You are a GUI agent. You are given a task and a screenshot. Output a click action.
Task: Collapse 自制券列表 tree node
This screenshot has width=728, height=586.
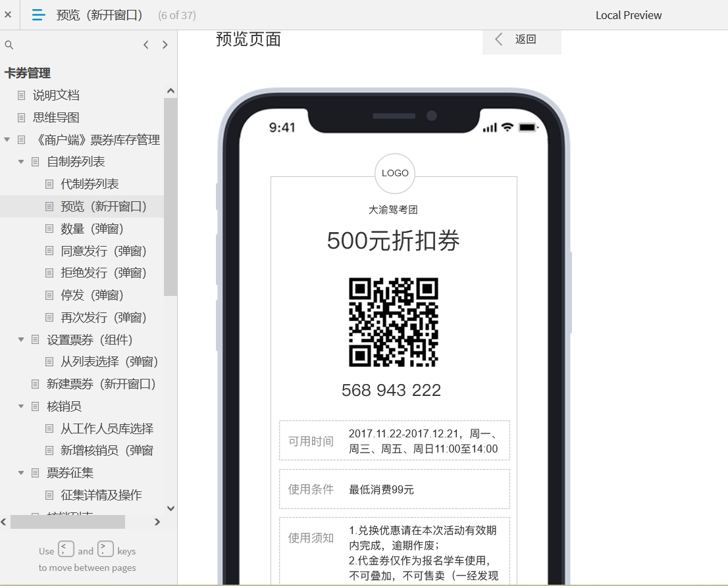(21, 162)
